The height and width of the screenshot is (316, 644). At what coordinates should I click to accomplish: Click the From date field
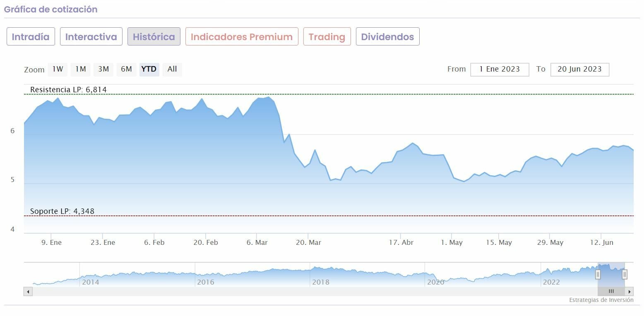point(500,69)
